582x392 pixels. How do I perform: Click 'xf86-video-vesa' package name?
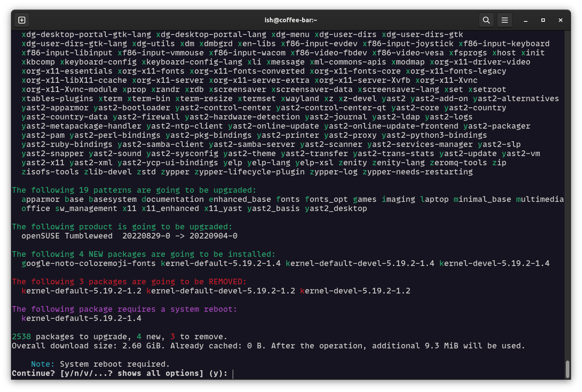click(x=408, y=52)
